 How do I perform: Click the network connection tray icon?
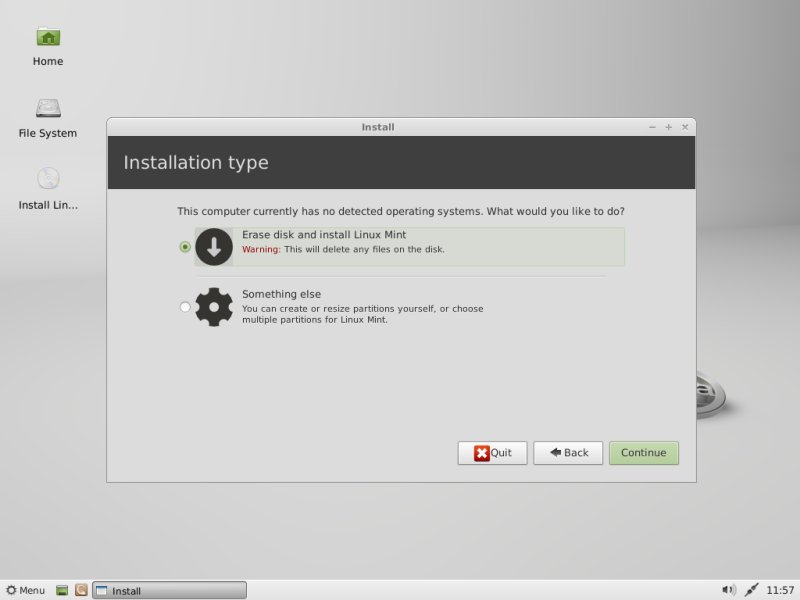pos(752,590)
